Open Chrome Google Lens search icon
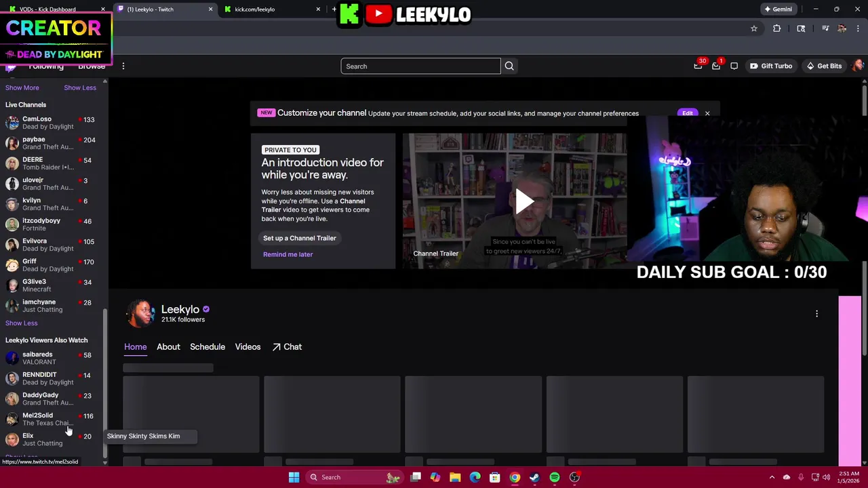The height and width of the screenshot is (488, 868). tap(801, 28)
